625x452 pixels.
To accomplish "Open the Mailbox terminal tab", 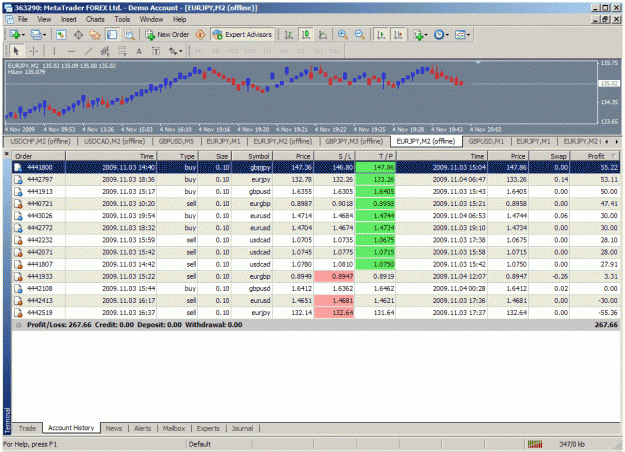I will click(174, 428).
